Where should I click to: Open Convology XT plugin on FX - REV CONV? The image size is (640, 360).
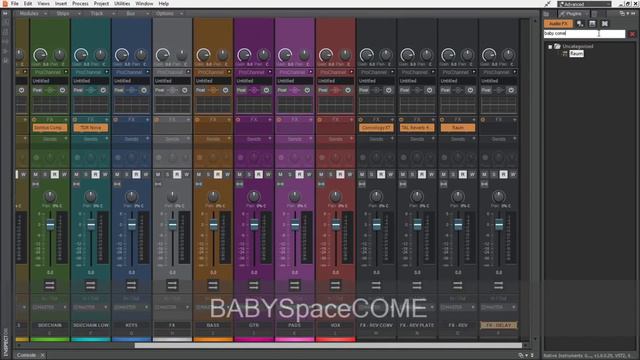376,128
